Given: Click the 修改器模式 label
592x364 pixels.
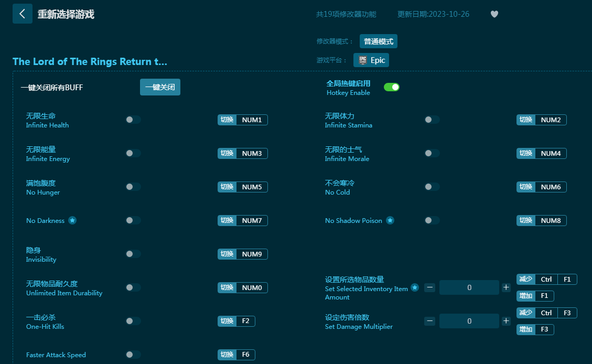Looking at the screenshot, I should [x=335, y=41].
